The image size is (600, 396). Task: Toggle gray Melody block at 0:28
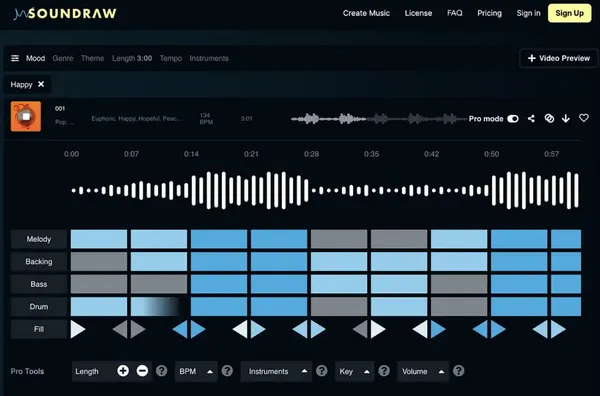click(x=339, y=239)
